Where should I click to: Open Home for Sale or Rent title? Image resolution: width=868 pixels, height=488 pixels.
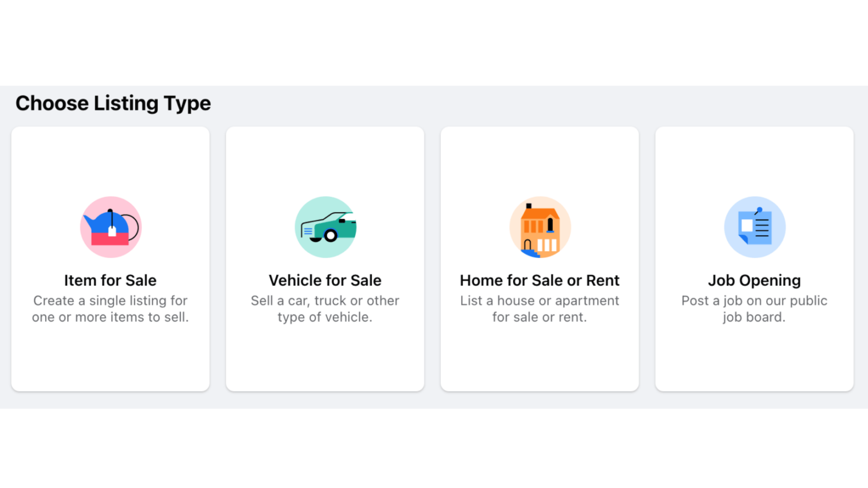[540, 280]
